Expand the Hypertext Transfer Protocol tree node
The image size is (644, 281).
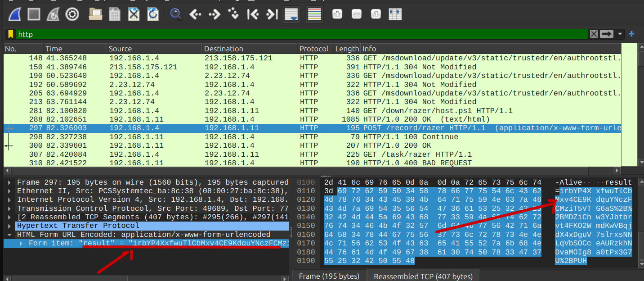[x=10, y=226]
